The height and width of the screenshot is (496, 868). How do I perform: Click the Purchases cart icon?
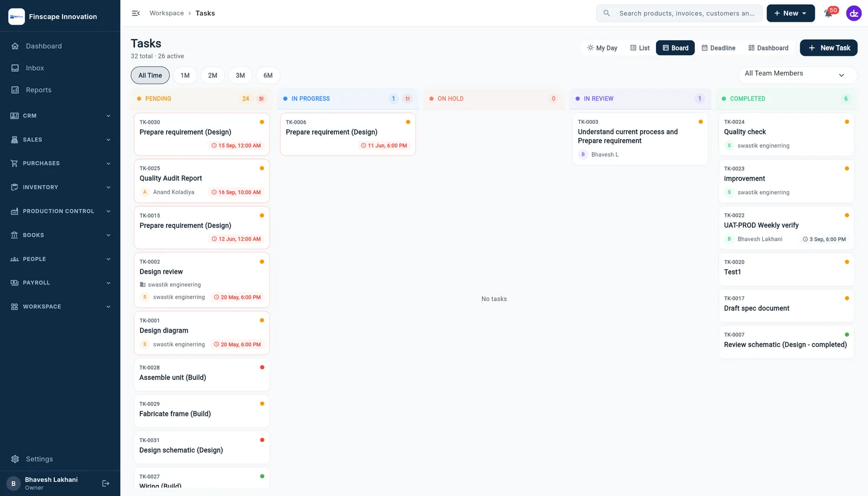[x=15, y=163]
